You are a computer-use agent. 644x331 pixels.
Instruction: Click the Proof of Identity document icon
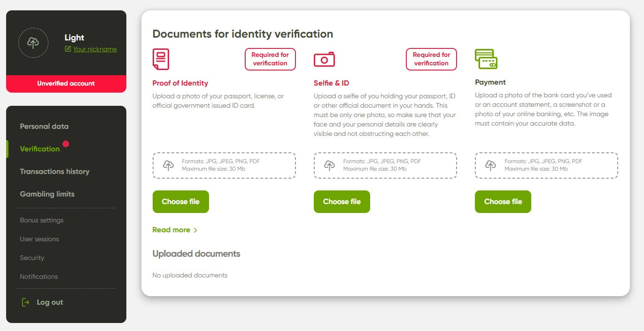(x=161, y=59)
